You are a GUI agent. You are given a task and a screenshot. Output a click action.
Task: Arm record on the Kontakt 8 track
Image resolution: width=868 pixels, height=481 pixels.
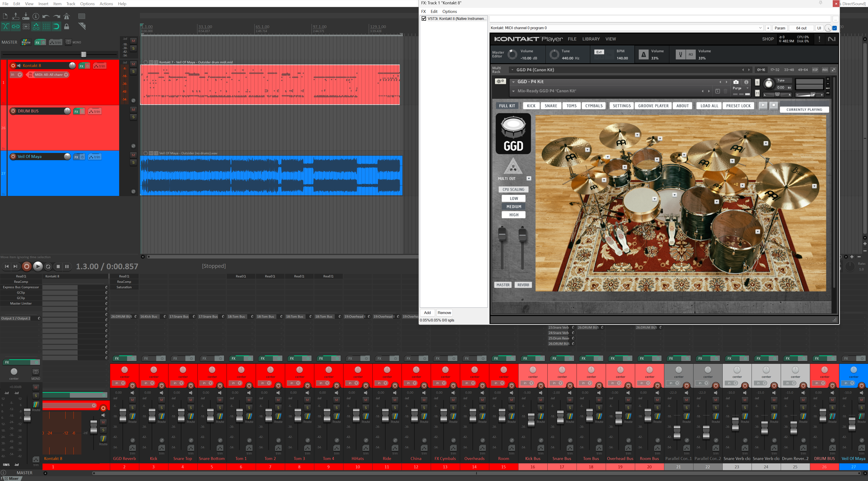(x=13, y=66)
